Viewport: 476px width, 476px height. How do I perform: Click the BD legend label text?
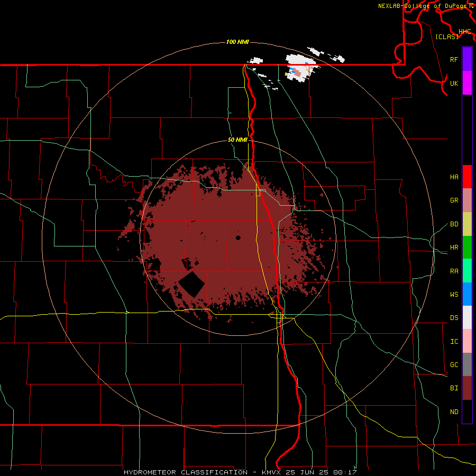[x=454, y=224]
